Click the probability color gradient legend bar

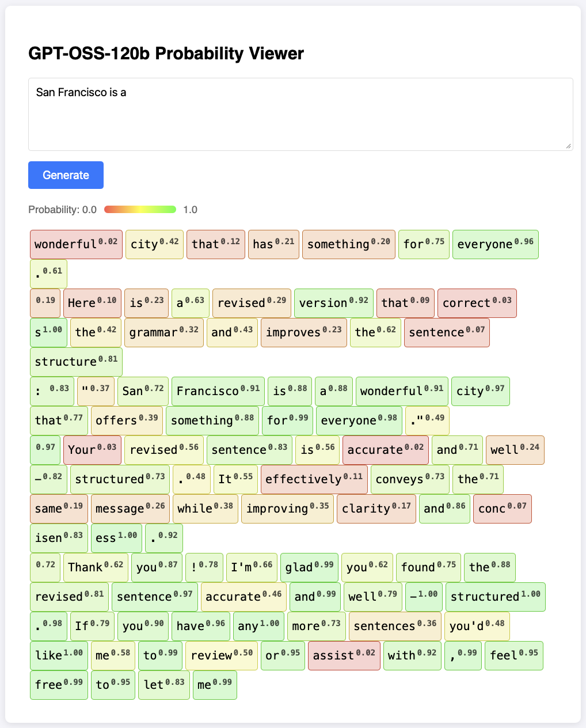140,210
